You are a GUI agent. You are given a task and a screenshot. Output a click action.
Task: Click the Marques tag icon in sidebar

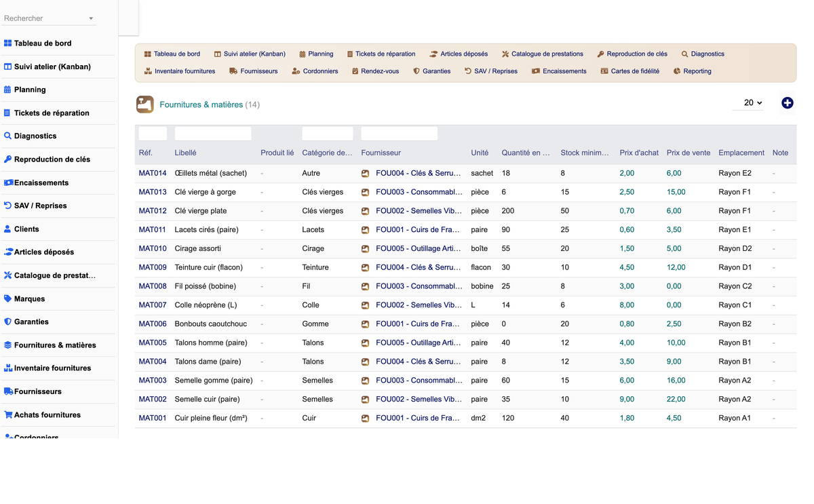(8, 298)
